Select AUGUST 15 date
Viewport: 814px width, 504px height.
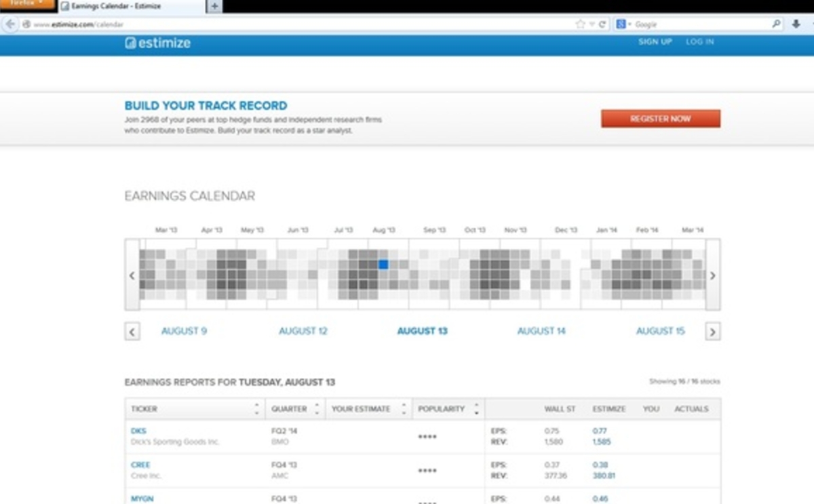(660, 331)
